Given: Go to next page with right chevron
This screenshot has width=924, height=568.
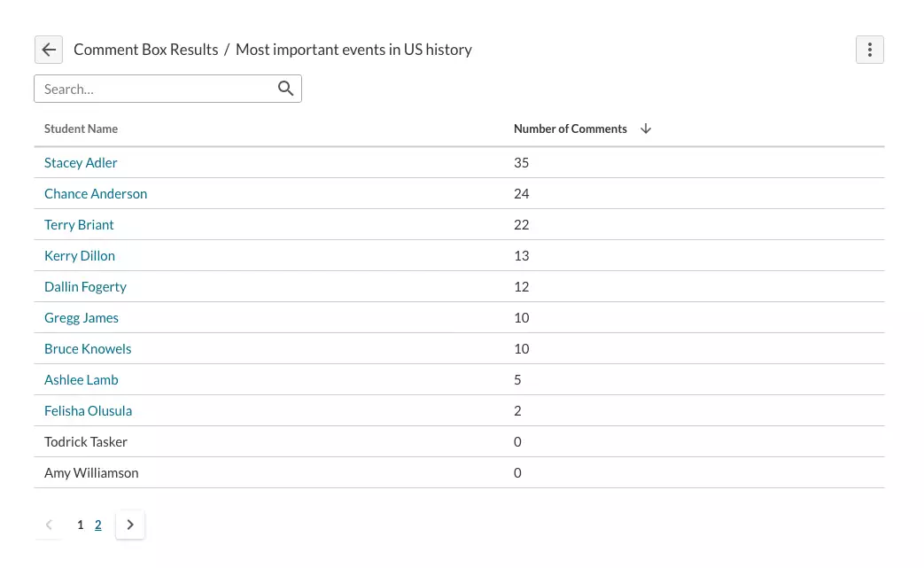Looking at the screenshot, I should click(x=130, y=525).
